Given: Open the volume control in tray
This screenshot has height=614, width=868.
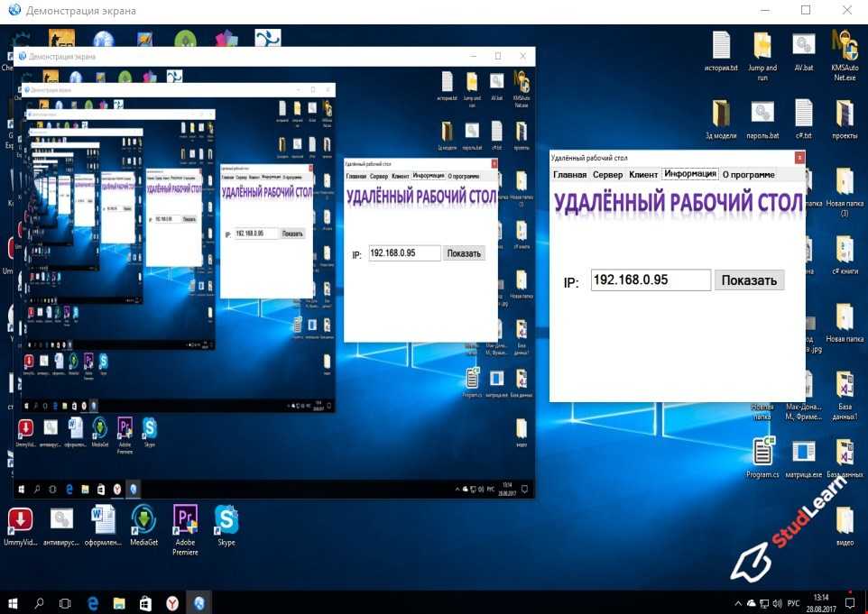Looking at the screenshot, I should point(777,603).
